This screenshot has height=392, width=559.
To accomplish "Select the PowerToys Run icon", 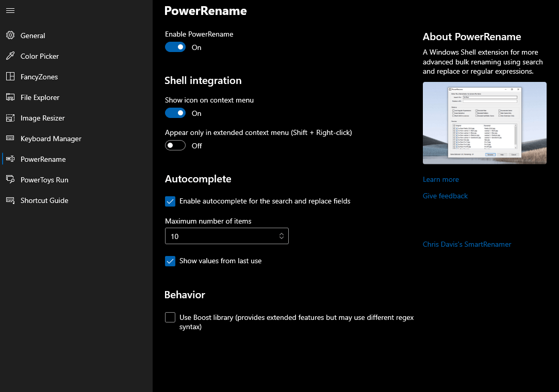I will point(10,179).
